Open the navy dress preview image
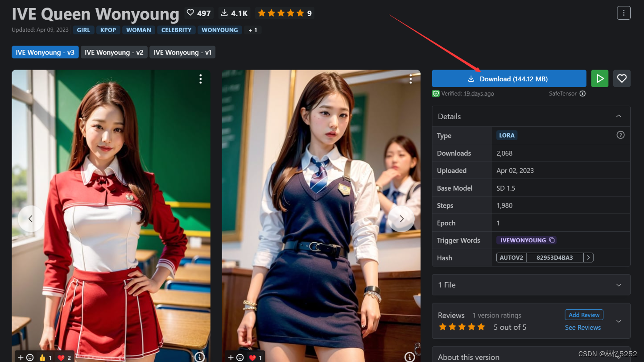 [x=321, y=216]
